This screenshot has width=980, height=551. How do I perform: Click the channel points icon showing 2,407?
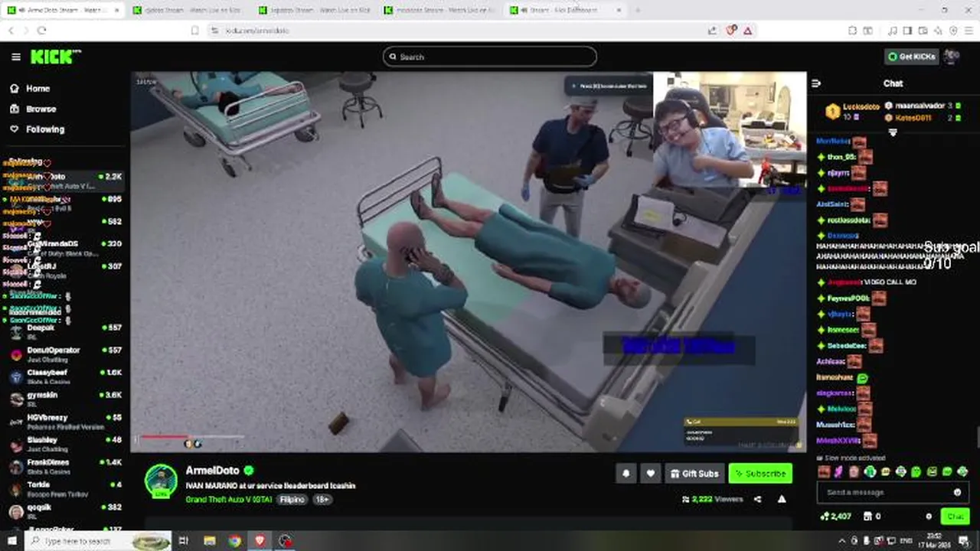(x=835, y=517)
